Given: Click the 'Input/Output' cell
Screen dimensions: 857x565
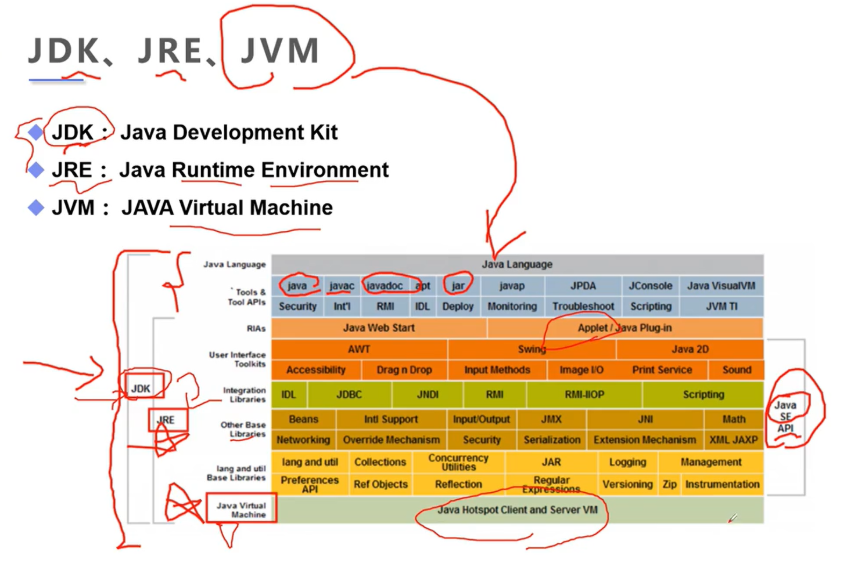Looking at the screenshot, I should [x=482, y=419].
